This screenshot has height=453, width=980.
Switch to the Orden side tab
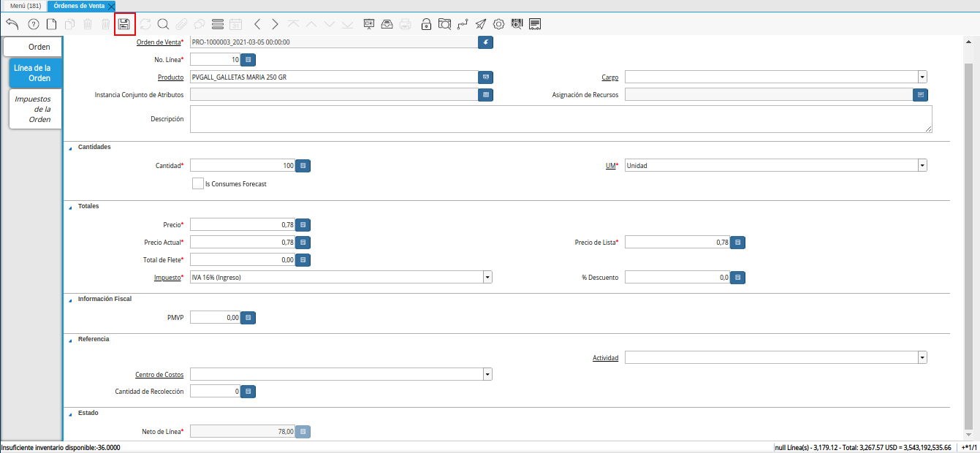(x=33, y=47)
